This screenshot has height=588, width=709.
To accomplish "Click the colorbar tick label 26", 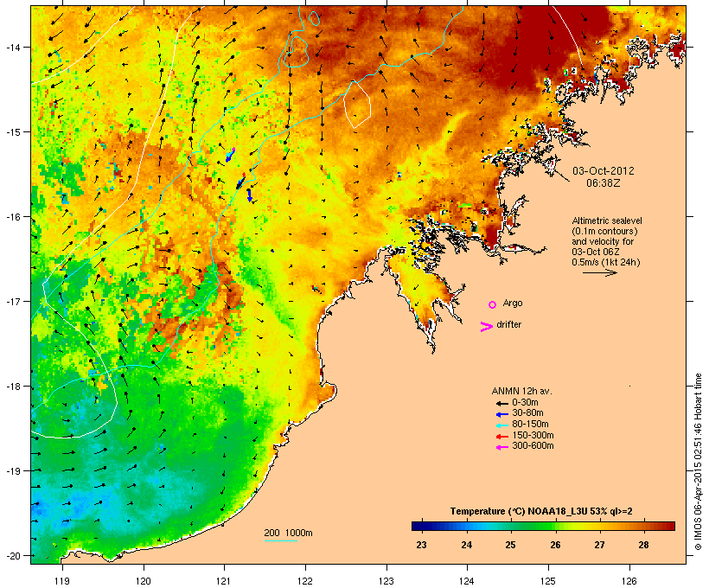I will [x=555, y=545].
